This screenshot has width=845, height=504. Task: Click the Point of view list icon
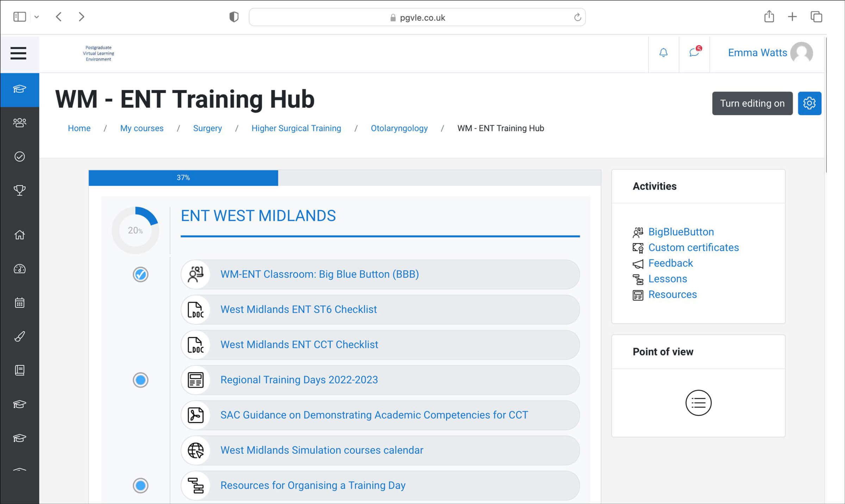point(698,403)
